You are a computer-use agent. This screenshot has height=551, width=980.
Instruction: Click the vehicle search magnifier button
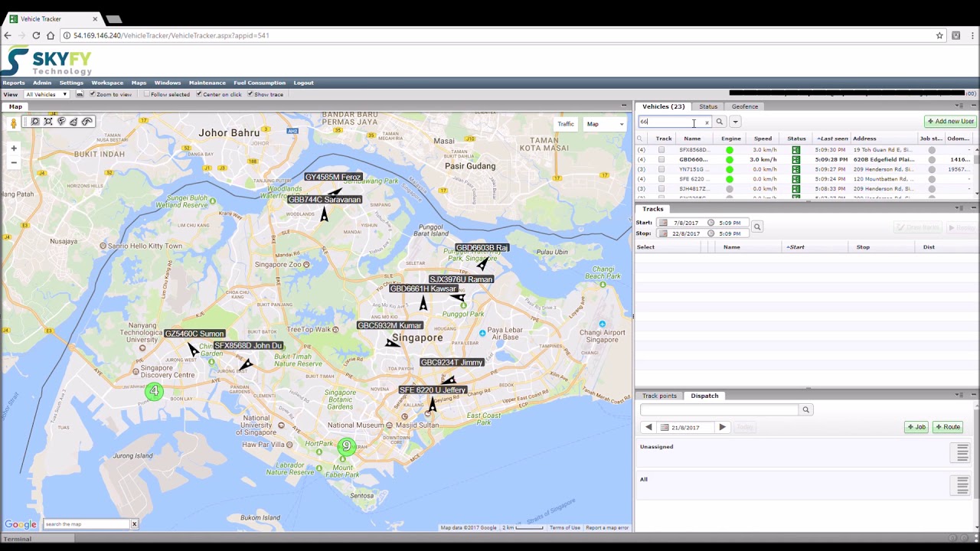point(719,122)
